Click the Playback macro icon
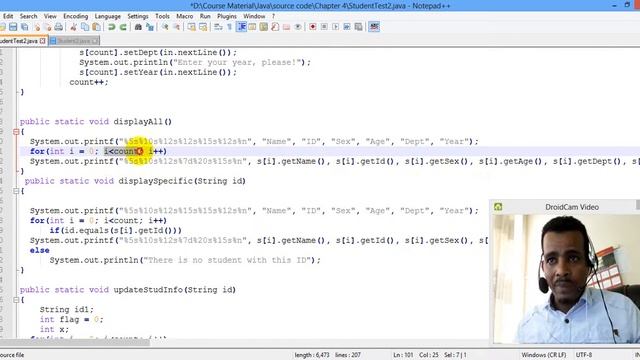 click(x=336, y=27)
